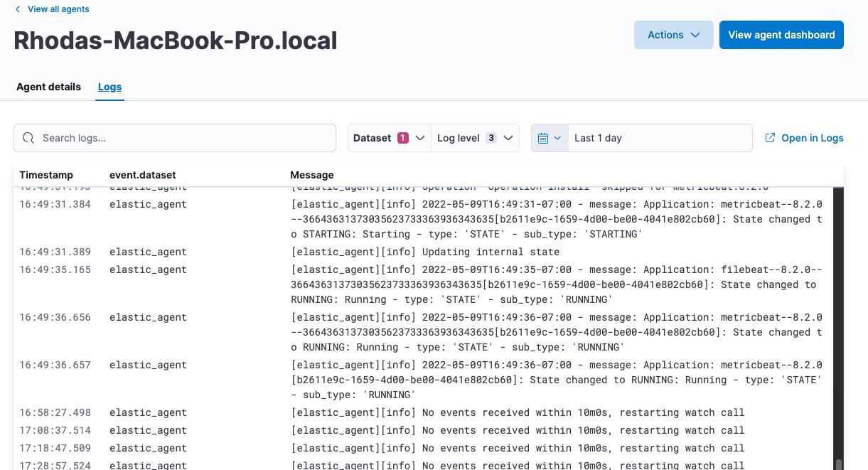Click the chevron on the Log level filter

pyautogui.click(x=507, y=138)
